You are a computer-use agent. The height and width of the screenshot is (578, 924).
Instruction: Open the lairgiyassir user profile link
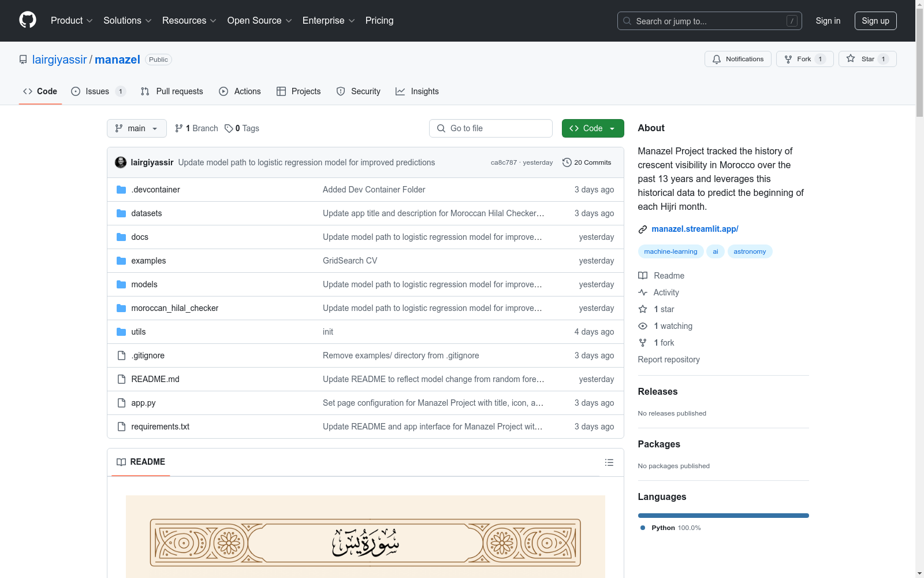59,60
